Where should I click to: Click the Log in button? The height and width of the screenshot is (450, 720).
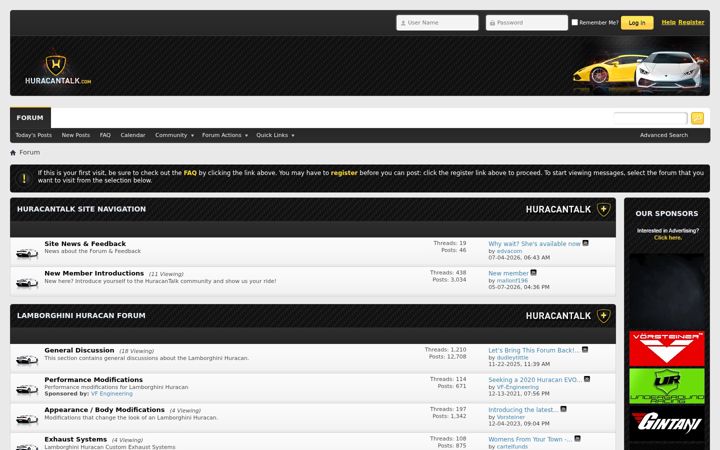click(637, 22)
